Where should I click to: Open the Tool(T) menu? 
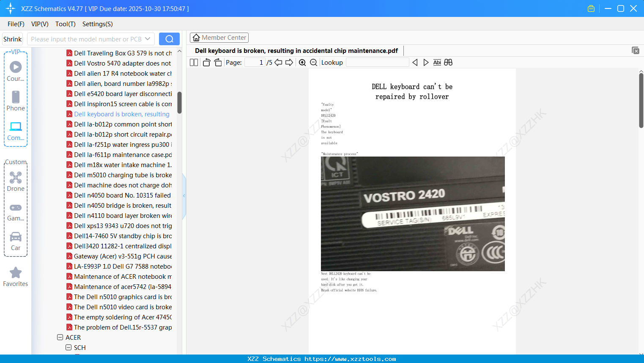pos(66,24)
